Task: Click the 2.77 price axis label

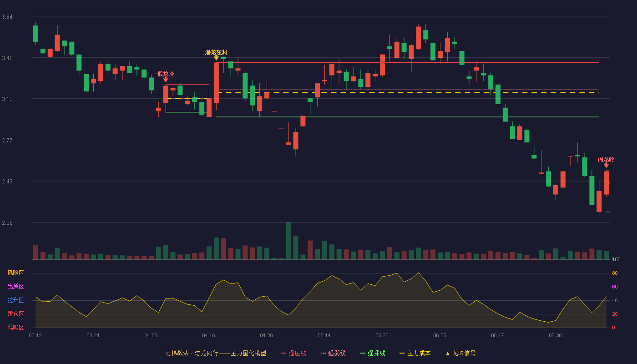Action: 7,141
